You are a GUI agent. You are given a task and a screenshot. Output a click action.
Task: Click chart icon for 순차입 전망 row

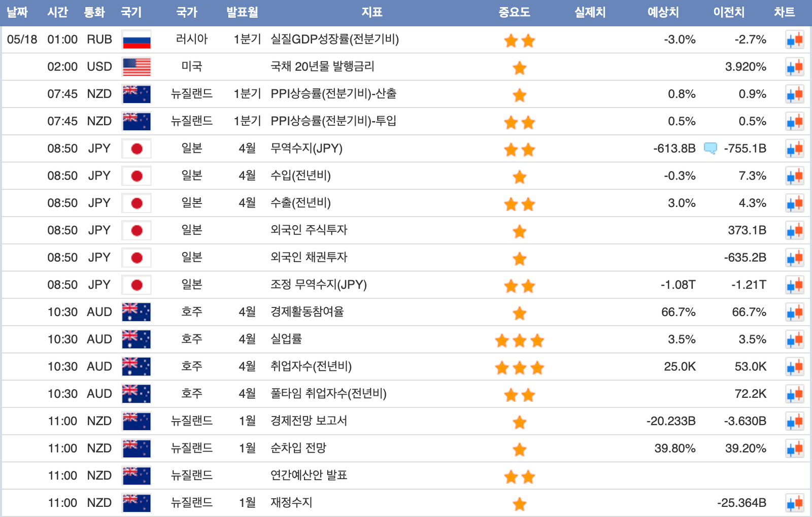pos(795,449)
